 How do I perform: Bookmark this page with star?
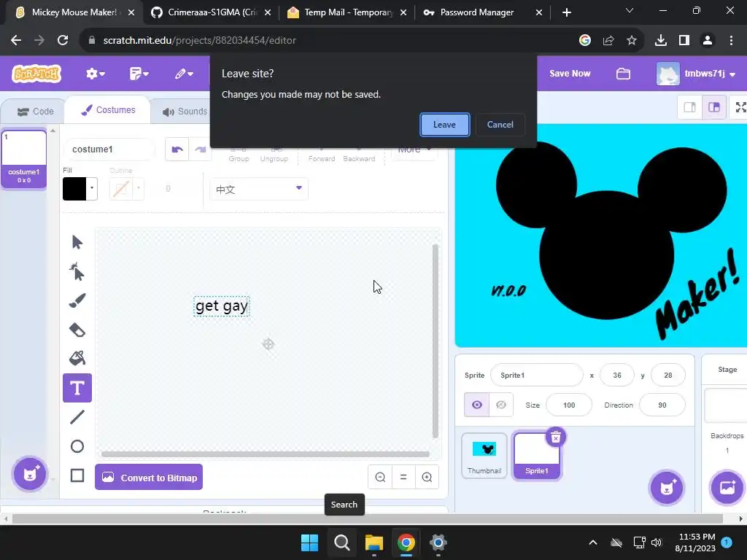(x=632, y=41)
